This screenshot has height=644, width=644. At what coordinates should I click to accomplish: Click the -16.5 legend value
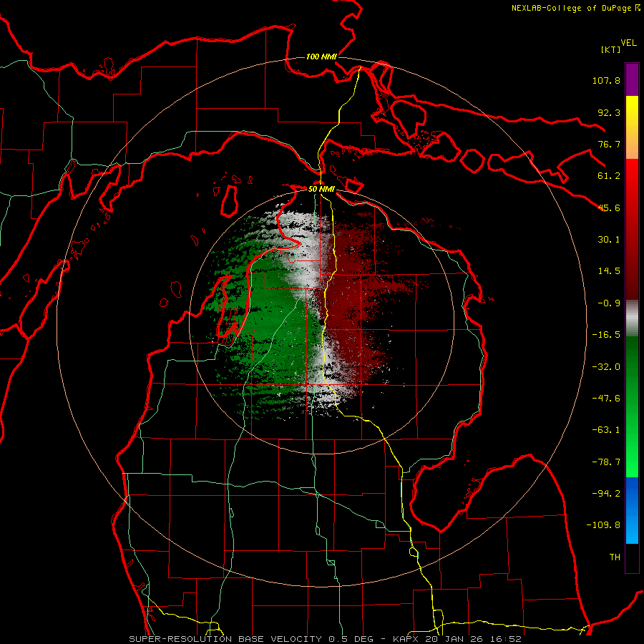(x=606, y=335)
